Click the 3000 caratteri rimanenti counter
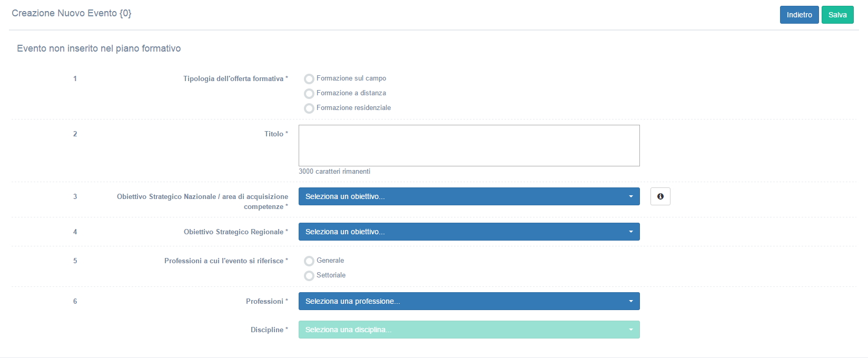868x358 pixels. (x=334, y=171)
